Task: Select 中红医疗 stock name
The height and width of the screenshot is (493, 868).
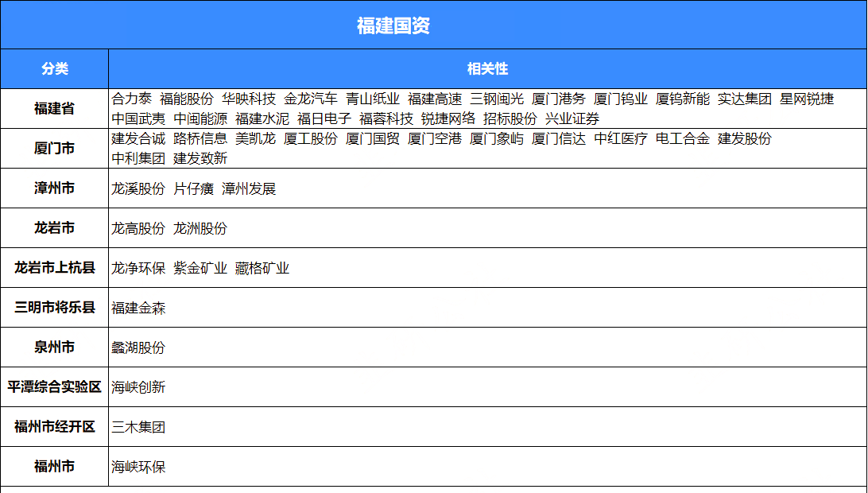Action: pos(621,138)
